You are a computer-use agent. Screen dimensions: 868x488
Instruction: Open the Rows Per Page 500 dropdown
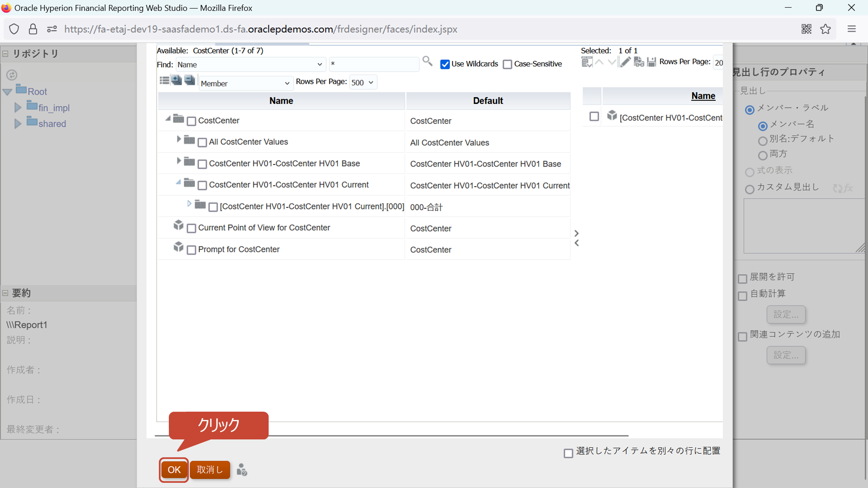click(x=363, y=82)
